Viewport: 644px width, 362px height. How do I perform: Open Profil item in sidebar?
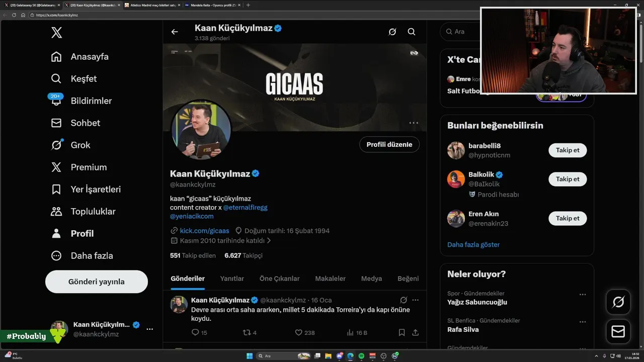72,234
